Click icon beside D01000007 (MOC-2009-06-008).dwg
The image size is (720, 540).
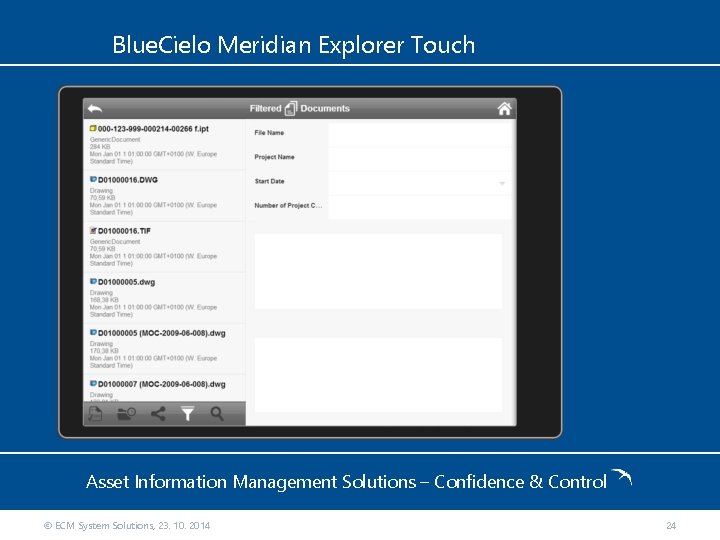(x=93, y=383)
